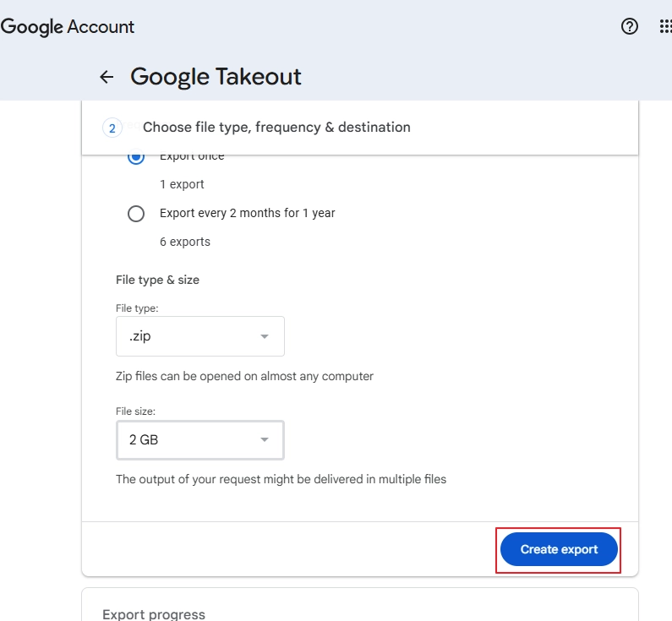The height and width of the screenshot is (621, 672).
Task: Click the 'output of your request' note
Action: click(281, 479)
